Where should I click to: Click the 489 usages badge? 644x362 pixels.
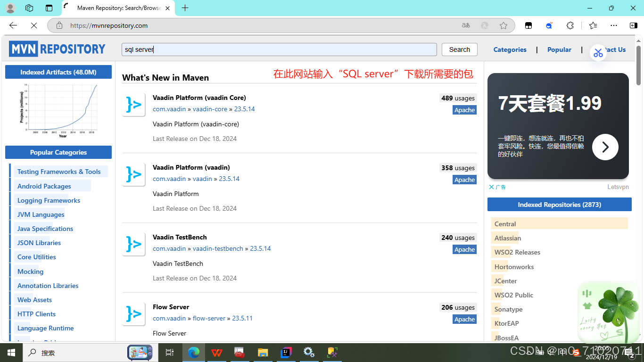click(458, 98)
